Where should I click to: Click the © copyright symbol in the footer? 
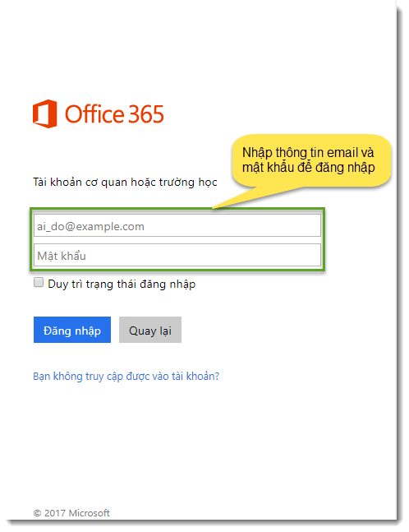coord(37,513)
